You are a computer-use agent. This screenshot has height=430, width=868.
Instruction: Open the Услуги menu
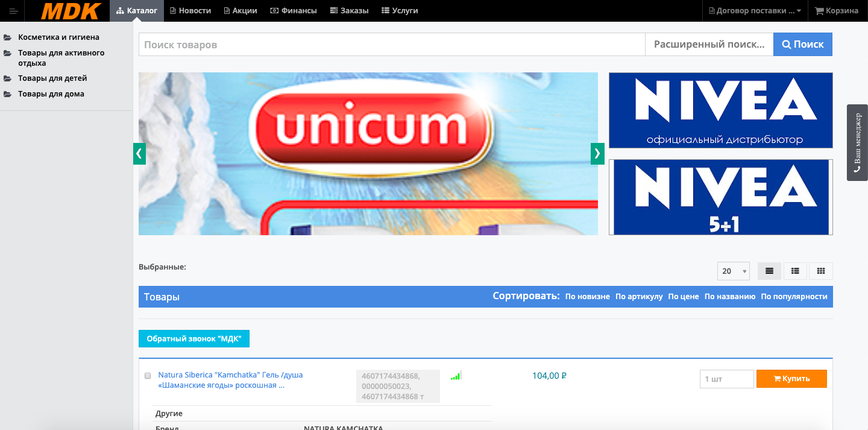[x=400, y=11]
